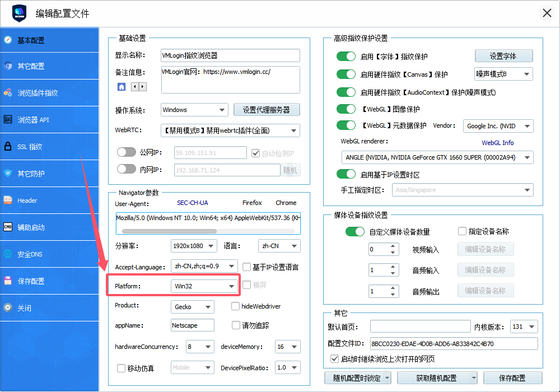The height and width of the screenshot is (392, 560).
Task: Click the bottom-right 保存配置 button
Action: pos(512,378)
